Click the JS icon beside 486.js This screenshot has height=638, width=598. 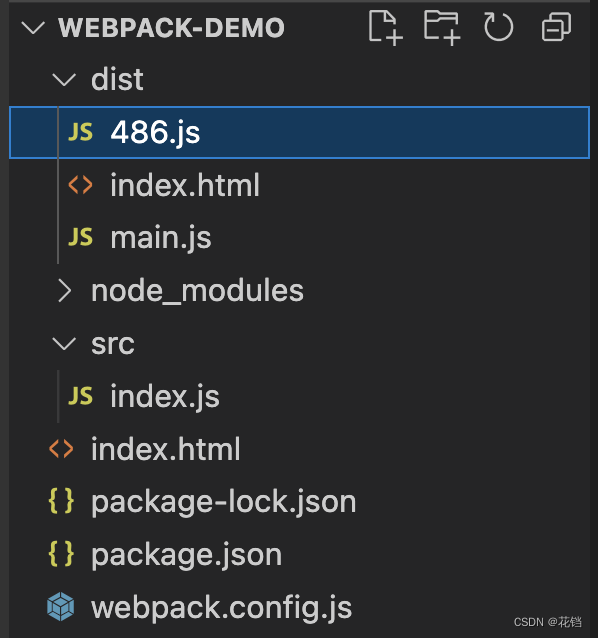click(x=81, y=132)
